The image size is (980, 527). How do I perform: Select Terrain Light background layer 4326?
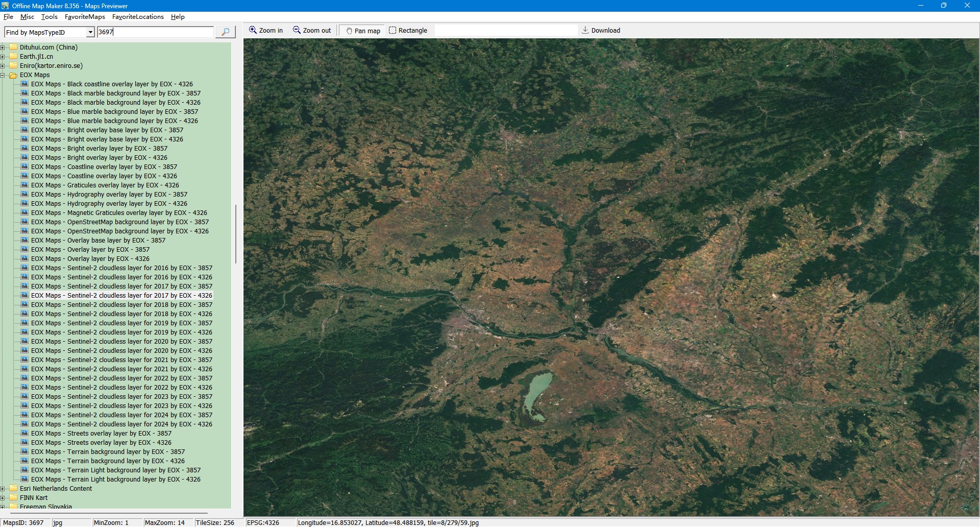[115, 480]
